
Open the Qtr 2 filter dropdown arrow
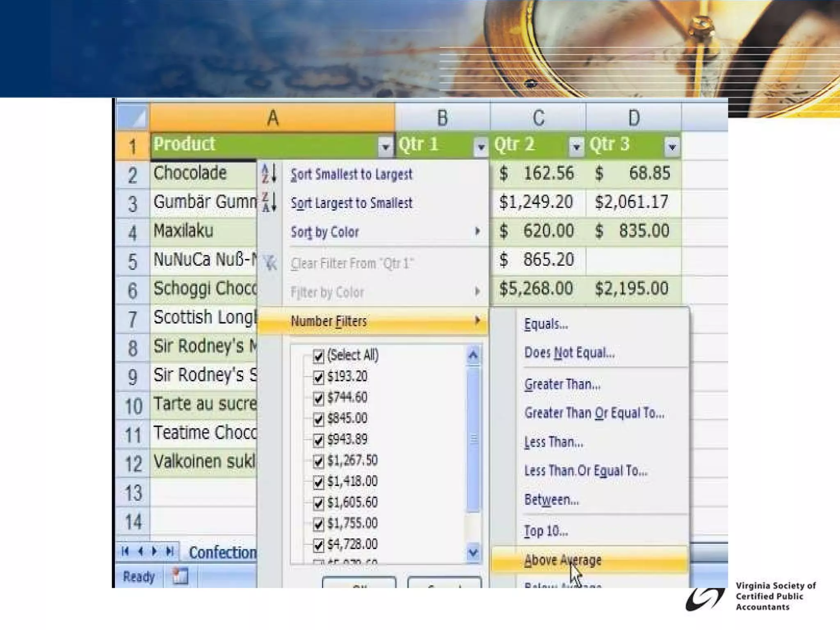tap(576, 146)
